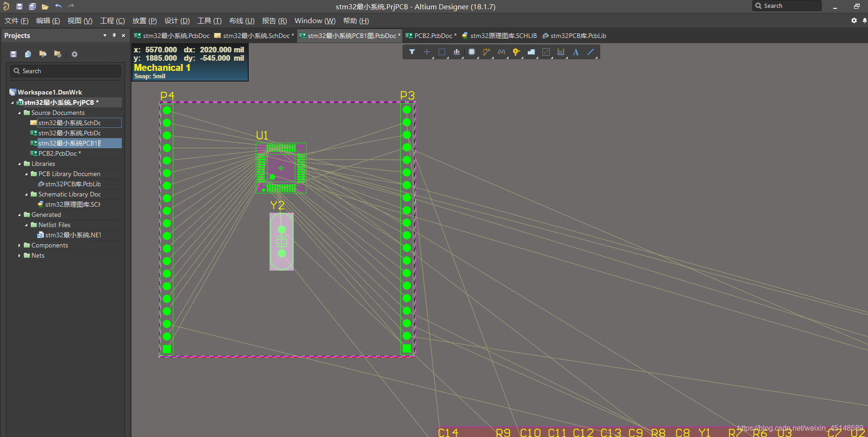Expand the Components tree node
868x437 pixels.
(x=19, y=245)
